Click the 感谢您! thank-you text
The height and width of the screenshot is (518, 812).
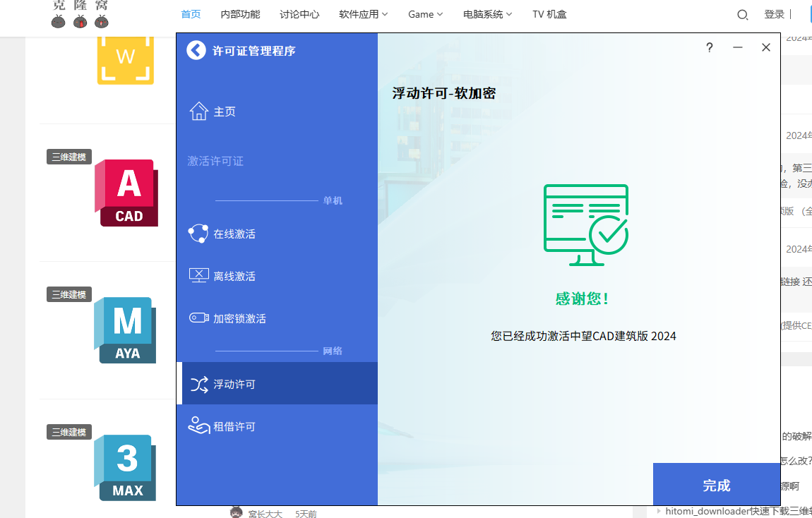click(x=583, y=299)
